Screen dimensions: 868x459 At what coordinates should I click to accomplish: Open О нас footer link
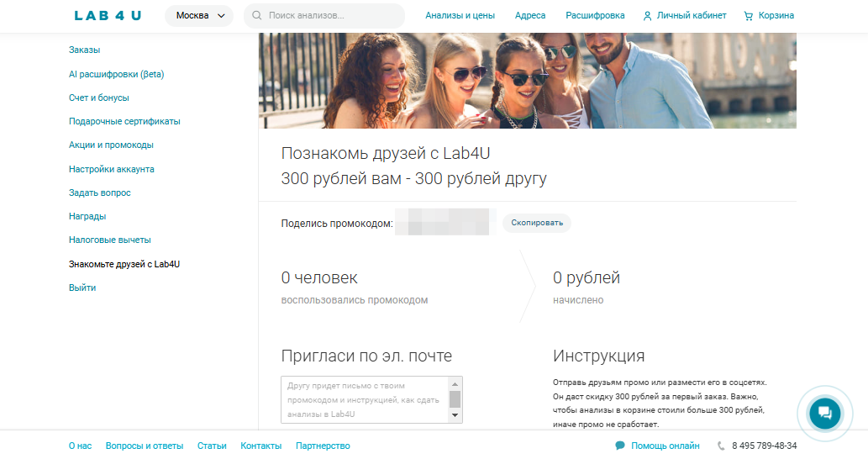(81, 446)
